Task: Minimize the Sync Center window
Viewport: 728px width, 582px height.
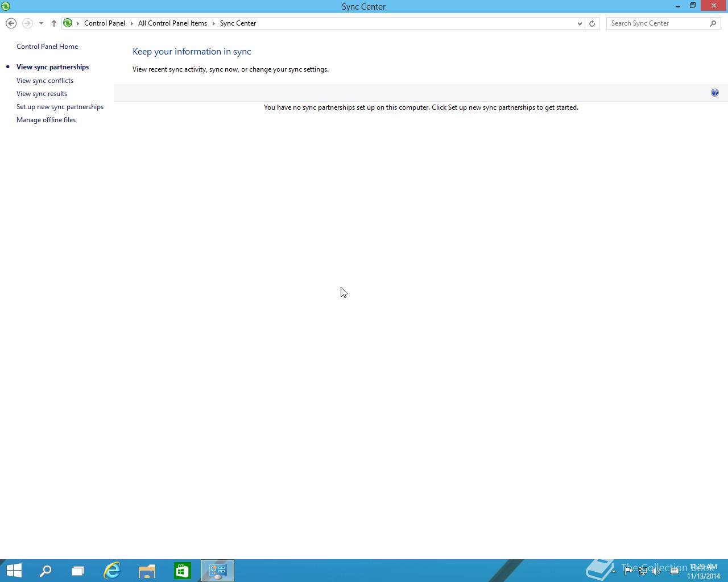Action: click(x=678, y=6)
